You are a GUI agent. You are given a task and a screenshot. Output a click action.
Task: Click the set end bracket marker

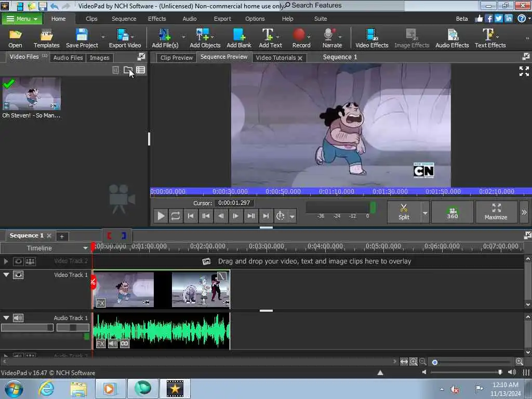124,235
